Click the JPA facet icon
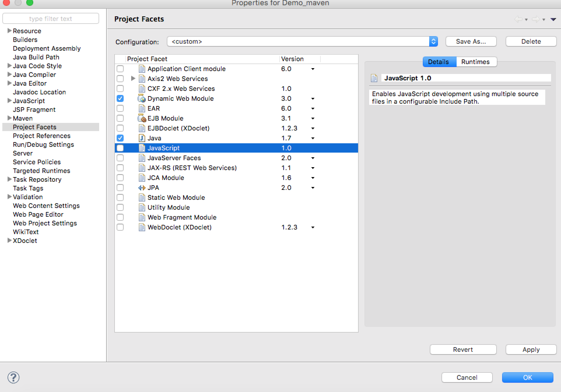This screenshot has height=392, width=561. pos(141,188)
